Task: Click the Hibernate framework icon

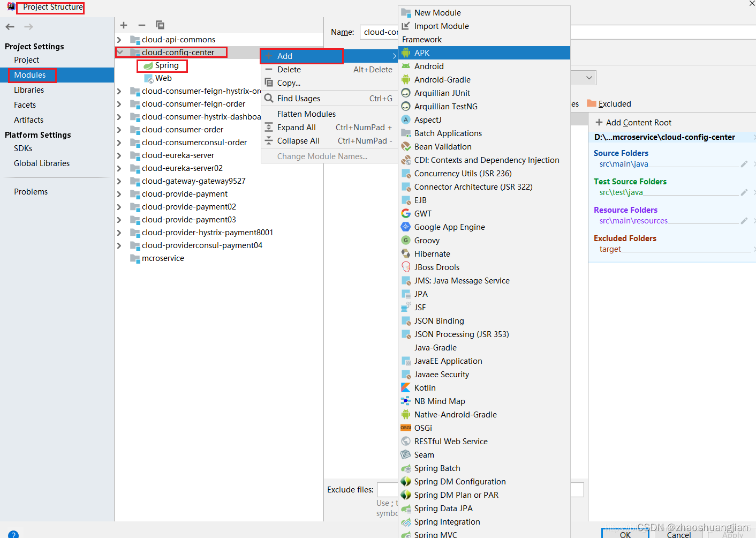Action: [406, 253]
